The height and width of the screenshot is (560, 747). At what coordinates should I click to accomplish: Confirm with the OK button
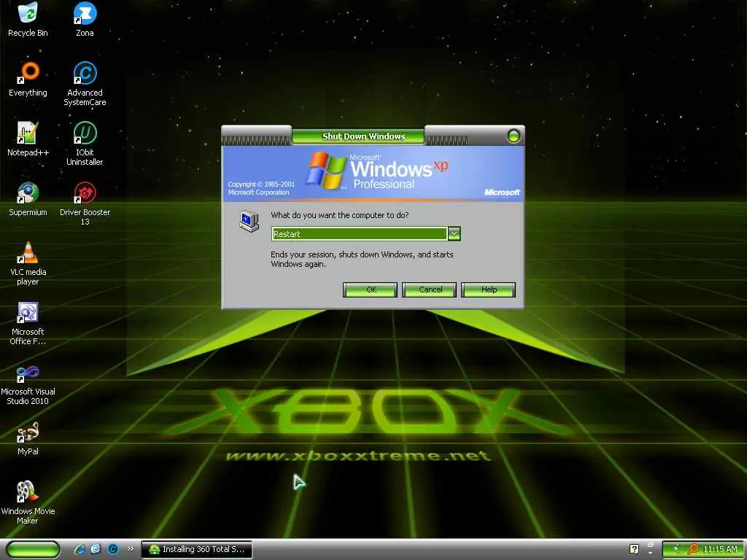coord(370,289)
